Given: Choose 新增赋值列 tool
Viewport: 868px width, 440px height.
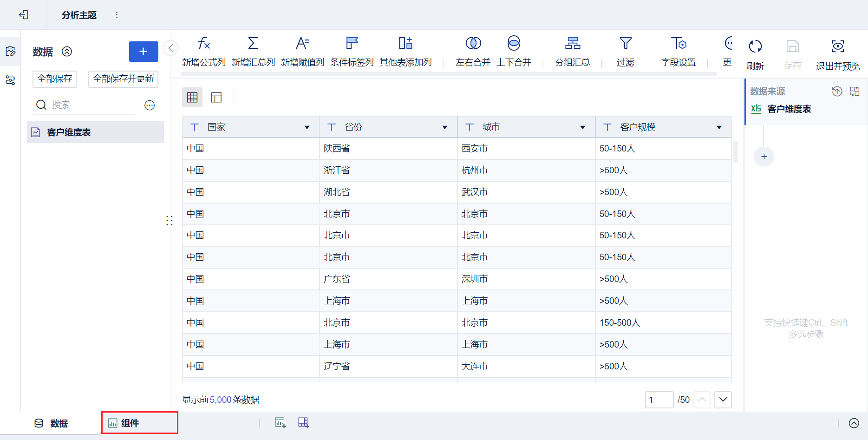Looking at the screenshot, I should tap(302, 52).
